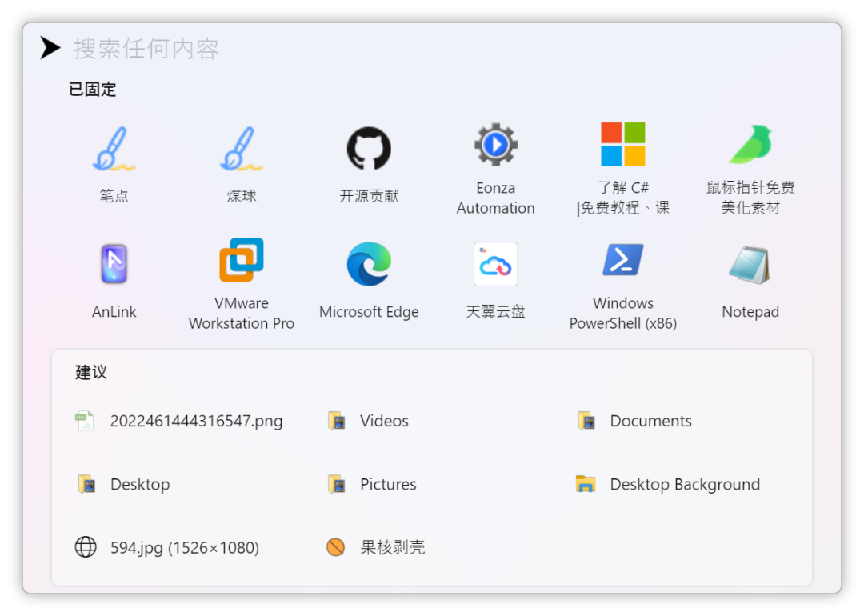Click the 天翼云盘 label text
864x616 pixels.
click(x=495, y=312)
